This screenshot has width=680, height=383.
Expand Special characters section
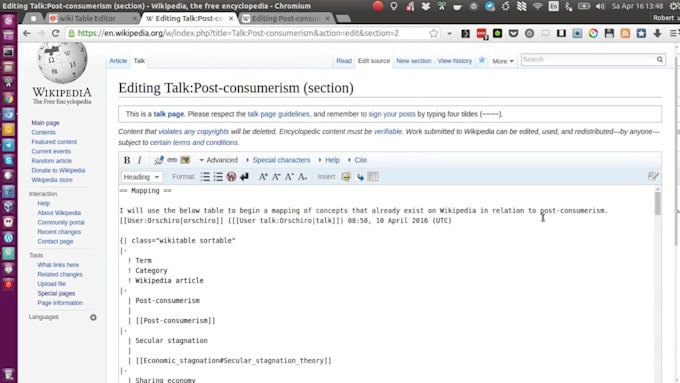point(278,160)
